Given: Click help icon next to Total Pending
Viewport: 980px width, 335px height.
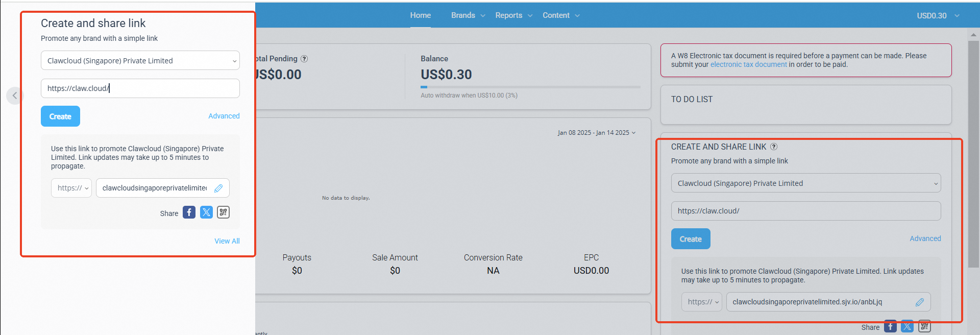Looking at the screenshot, I should (x=304, y=59).
